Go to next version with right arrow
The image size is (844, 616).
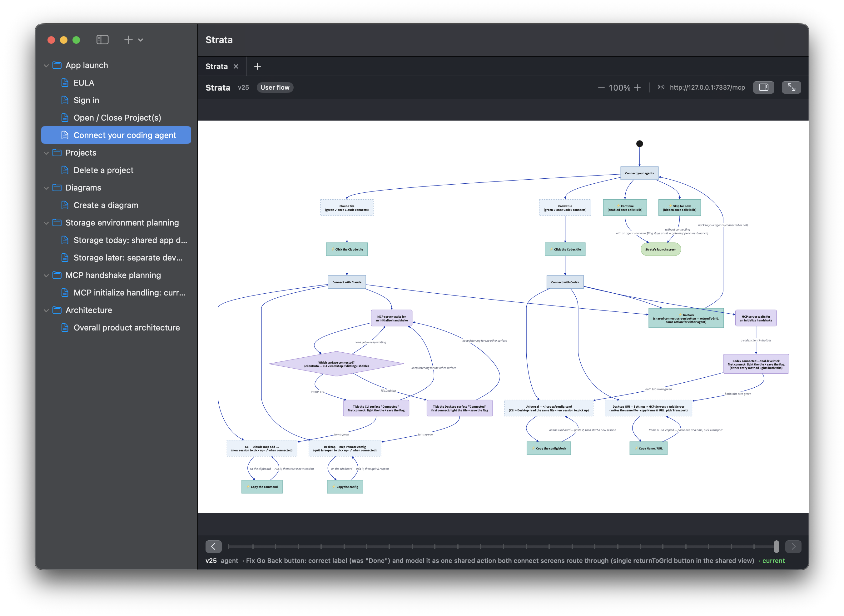793,547
